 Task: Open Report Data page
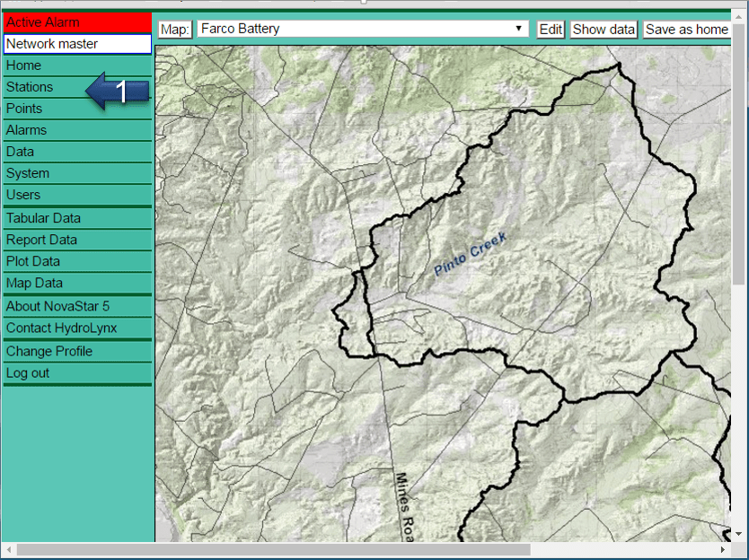click(41, 240)
